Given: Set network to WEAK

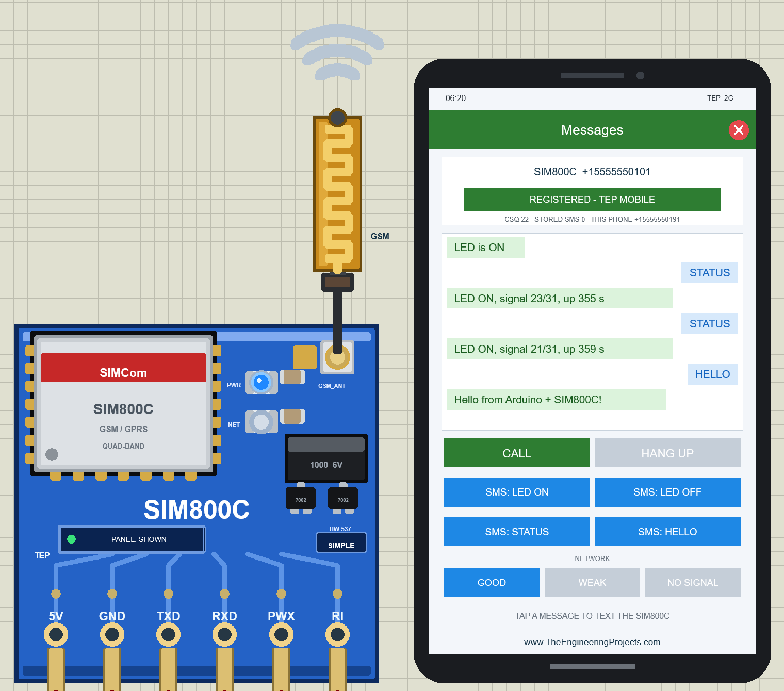Looking at the screenshot, I should [592, 583].
